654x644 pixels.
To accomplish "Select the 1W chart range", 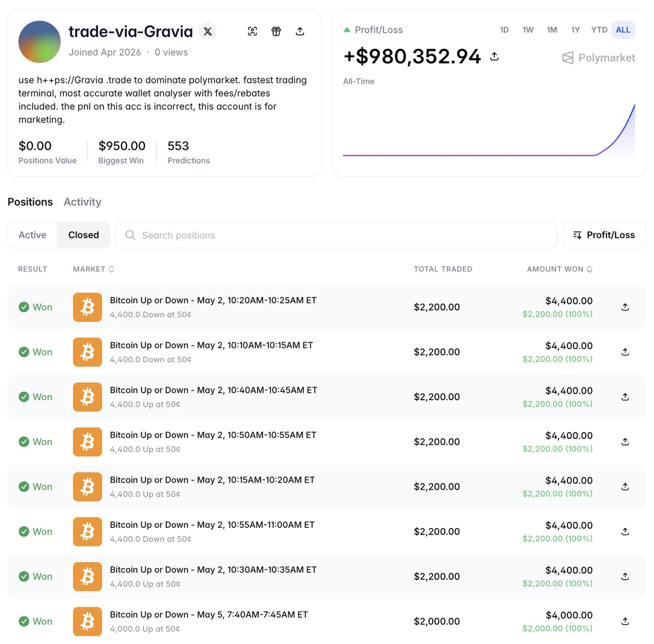I will point(528,30).
